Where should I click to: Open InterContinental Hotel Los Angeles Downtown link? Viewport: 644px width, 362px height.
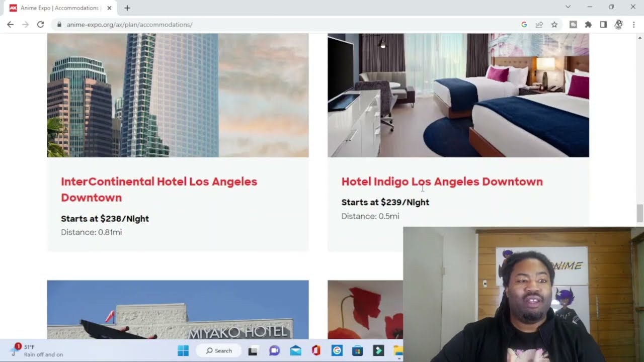[159, 190]
